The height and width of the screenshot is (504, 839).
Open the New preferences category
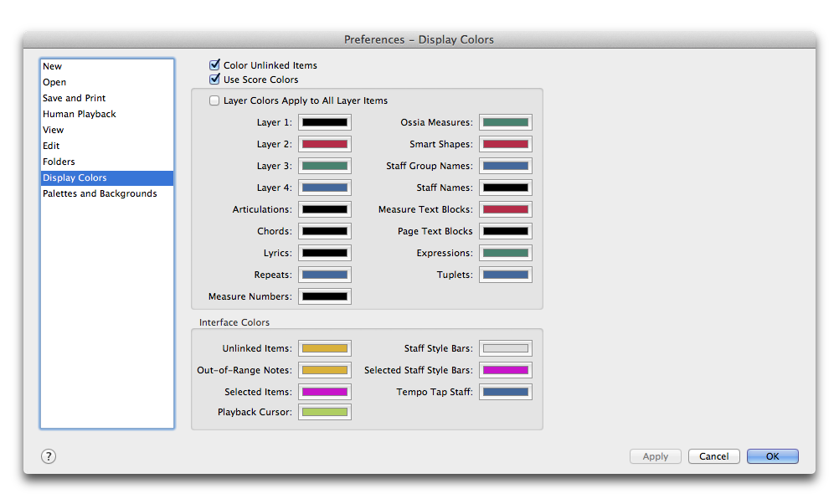click(107, 66)
